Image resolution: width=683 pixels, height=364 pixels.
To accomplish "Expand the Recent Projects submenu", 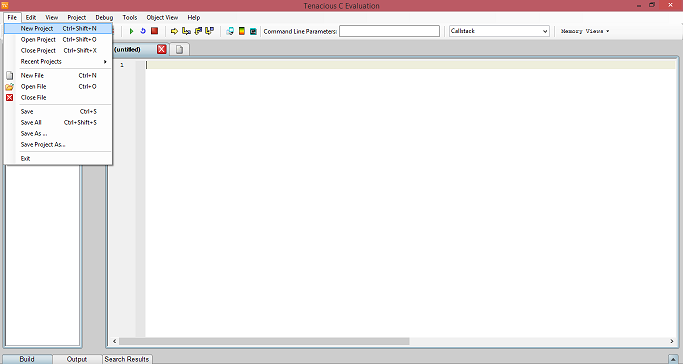I will (x=58, y=61).
